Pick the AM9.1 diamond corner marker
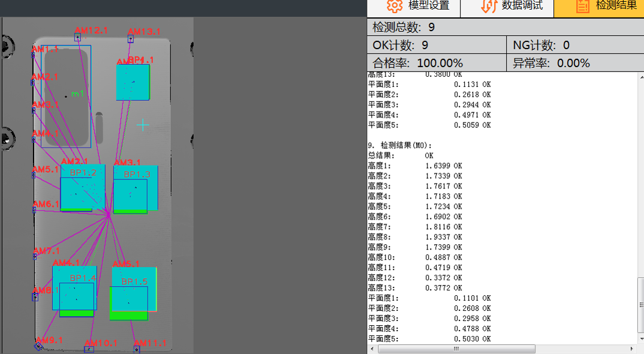 coord(38,346)
